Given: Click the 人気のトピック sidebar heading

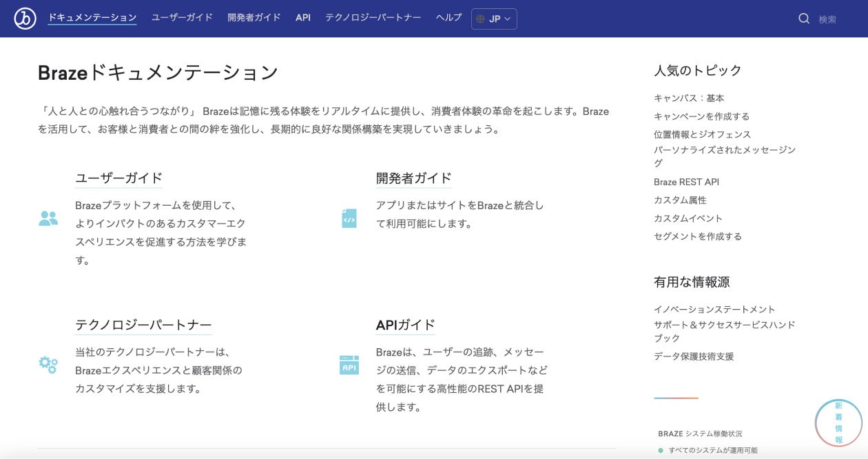Looking at the screenshot, I should [x=698, y=70].
